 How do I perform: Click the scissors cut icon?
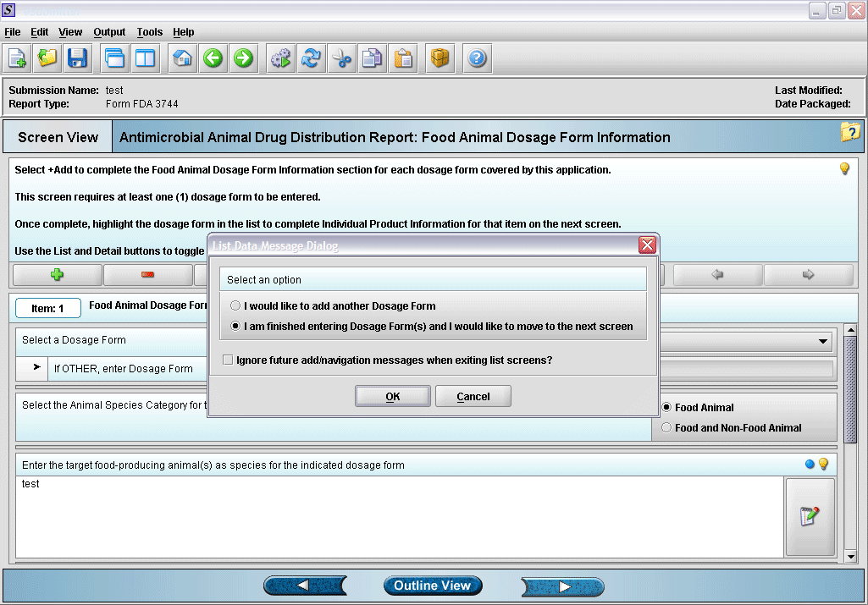[x=341, y=58]
